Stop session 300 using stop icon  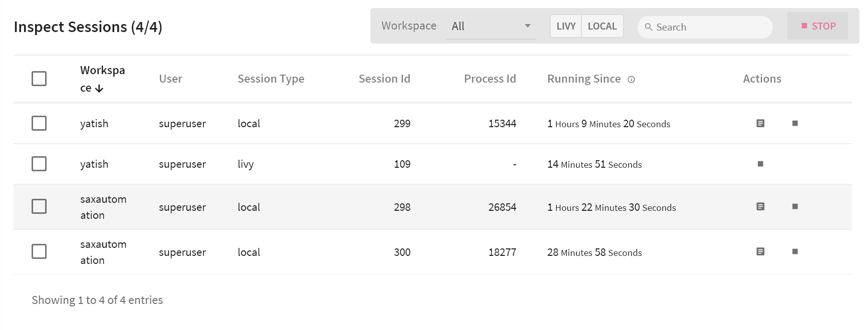[x=795, y=251]
